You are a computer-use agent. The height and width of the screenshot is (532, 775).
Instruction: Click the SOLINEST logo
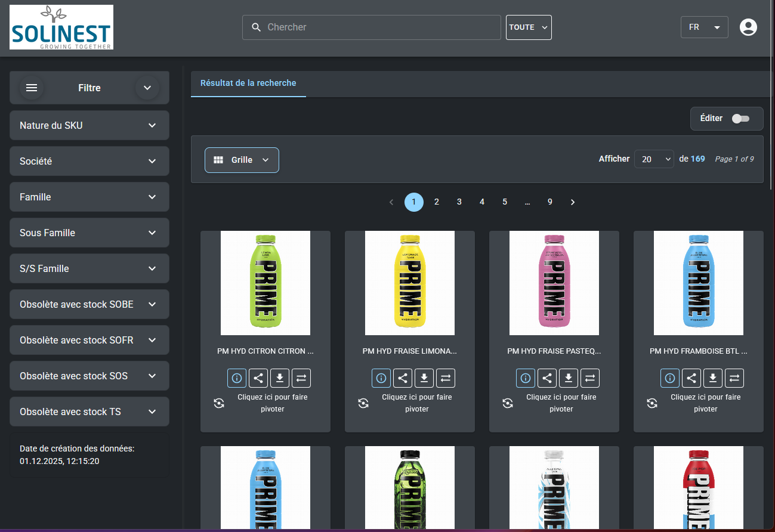pyautogui.click(x=61, y=27)
